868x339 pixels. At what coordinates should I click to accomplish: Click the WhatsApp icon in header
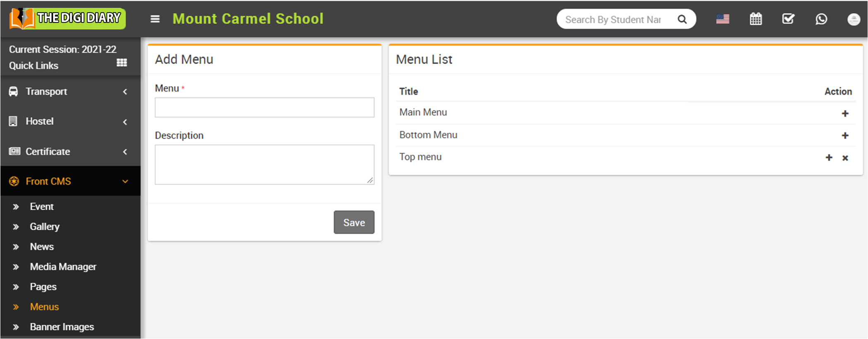pos(821,19)
